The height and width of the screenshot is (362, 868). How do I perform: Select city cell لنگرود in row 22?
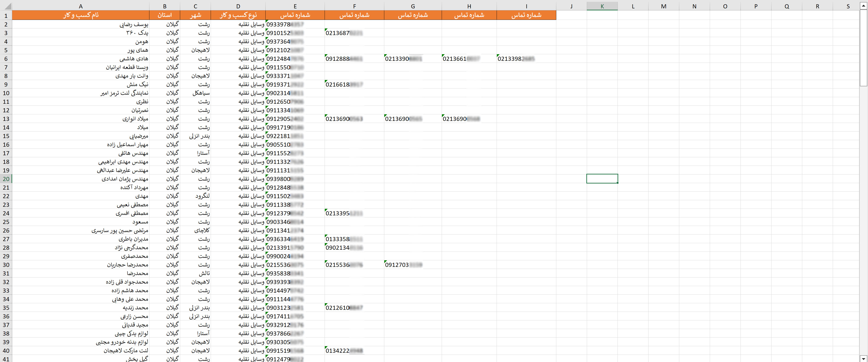coord(196,196)
